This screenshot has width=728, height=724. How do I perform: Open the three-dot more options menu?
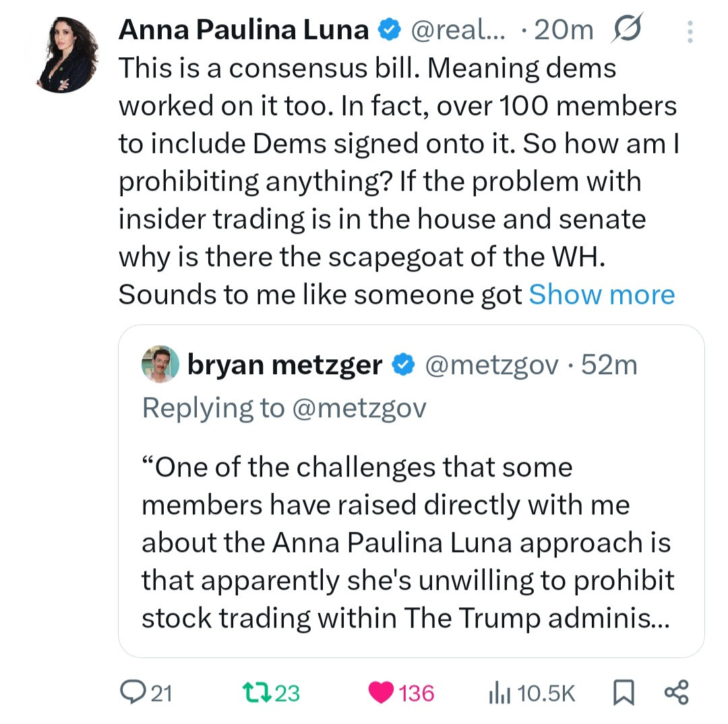689,32
